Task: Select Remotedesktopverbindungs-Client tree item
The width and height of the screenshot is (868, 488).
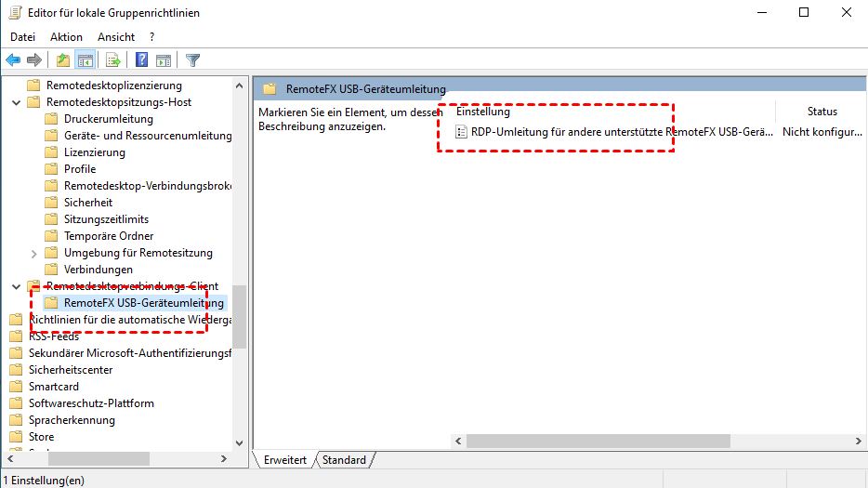Action: [x=132, y=285]
